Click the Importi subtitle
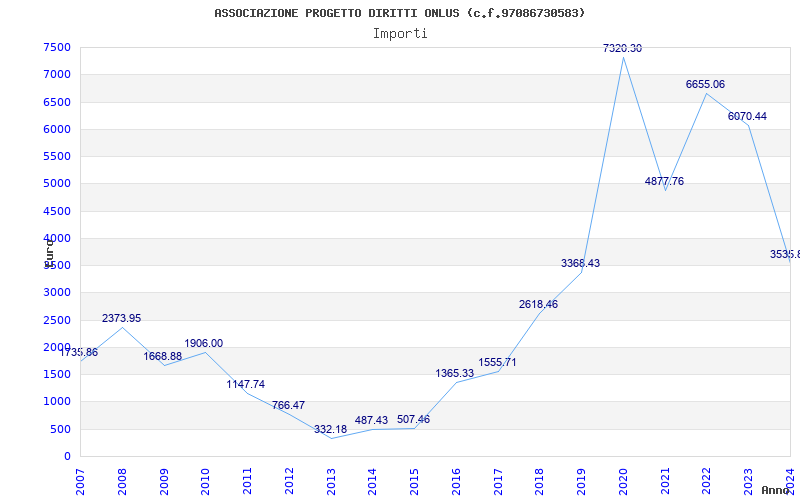 pyautogui.click(x=400, y=34)
